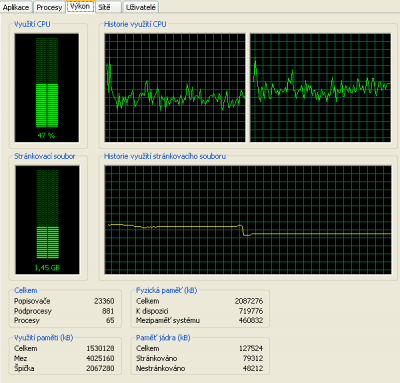
Task: Click the Paměť jádra (kB) heading
Action: (x=163, y=338)
